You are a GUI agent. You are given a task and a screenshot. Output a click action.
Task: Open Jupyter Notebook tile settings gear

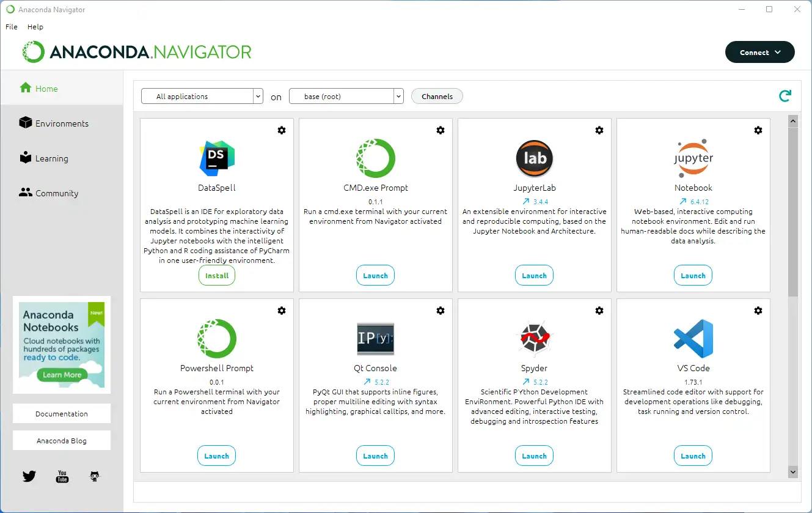coord(758,130)
